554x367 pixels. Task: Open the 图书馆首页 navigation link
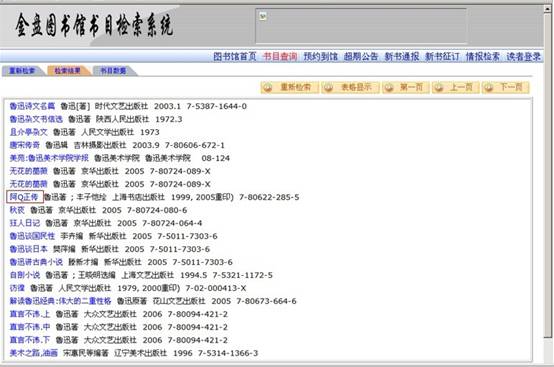(x=235, y=57)
